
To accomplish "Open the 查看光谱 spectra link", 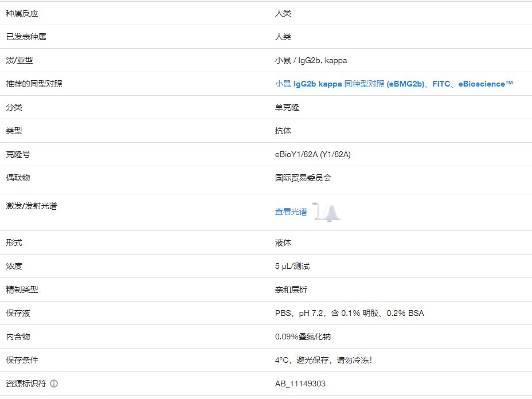I will pos(291,212).
